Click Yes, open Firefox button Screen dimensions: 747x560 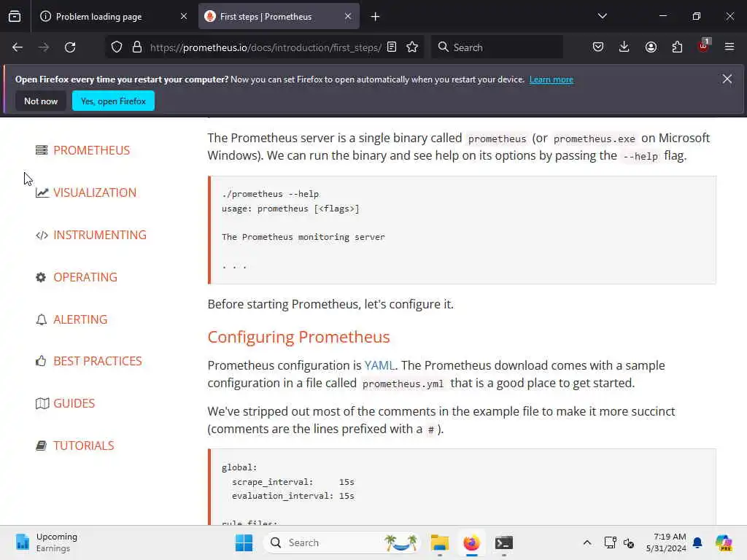tap(113, 101)
